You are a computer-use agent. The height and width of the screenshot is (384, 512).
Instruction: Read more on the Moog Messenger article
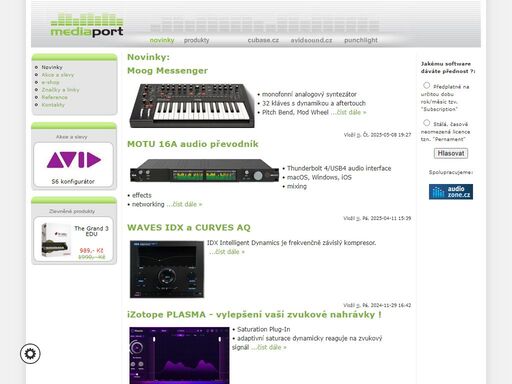(x=348, y=112)
